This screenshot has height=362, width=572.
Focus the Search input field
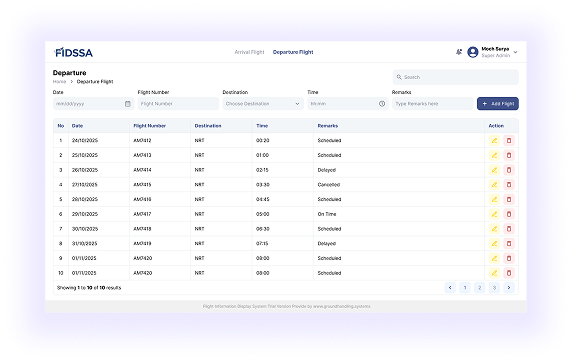(x=455, y=77)
